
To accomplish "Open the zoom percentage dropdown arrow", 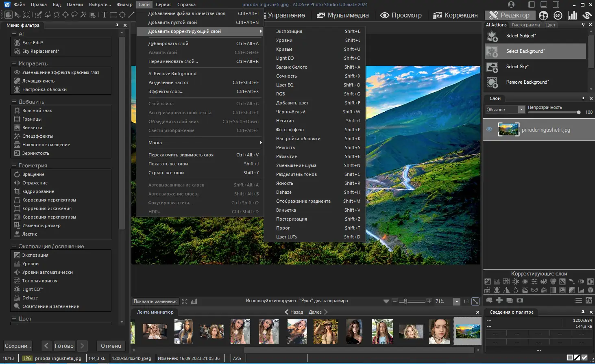I will click(457, 301).
